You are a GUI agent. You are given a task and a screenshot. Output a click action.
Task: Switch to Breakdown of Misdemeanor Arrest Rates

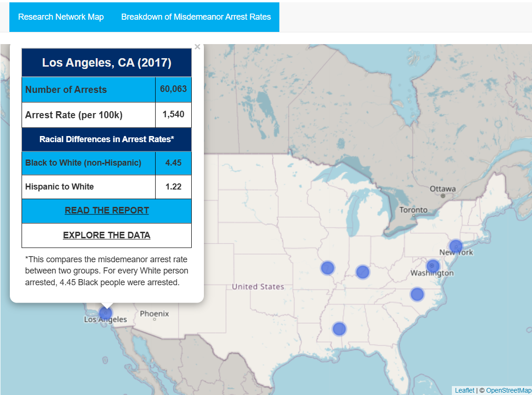click(x=196, y=17)
